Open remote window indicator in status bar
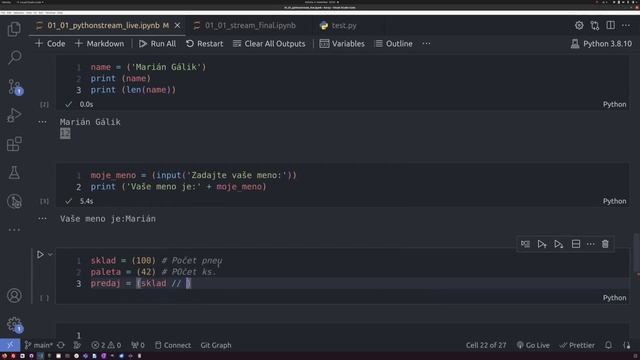Image resolution: width=640 pixels, height=360 pixels. coord(10,345)
